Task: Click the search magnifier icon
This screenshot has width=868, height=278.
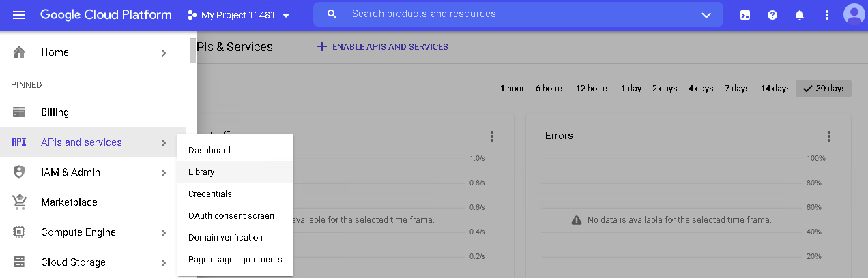Action: [x=332, y=14]
